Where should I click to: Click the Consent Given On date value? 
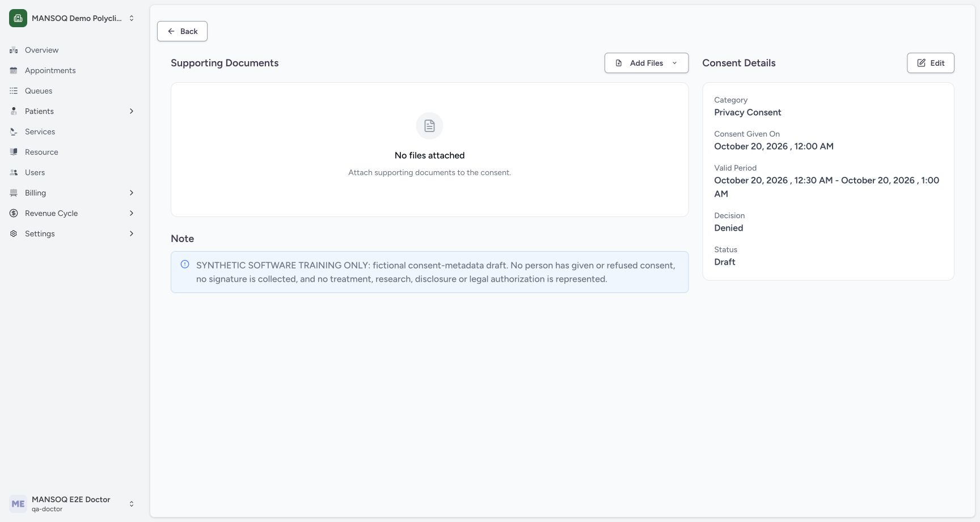point(774,146)
